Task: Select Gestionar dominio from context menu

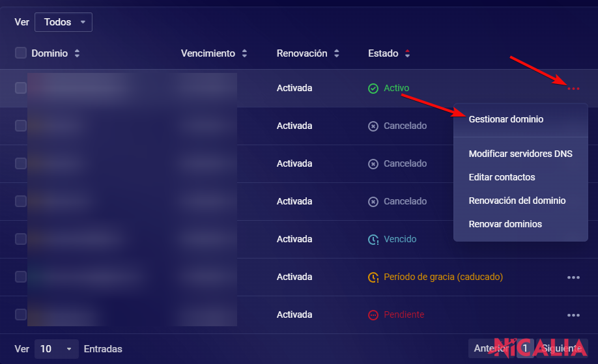Action: point(506,120)
